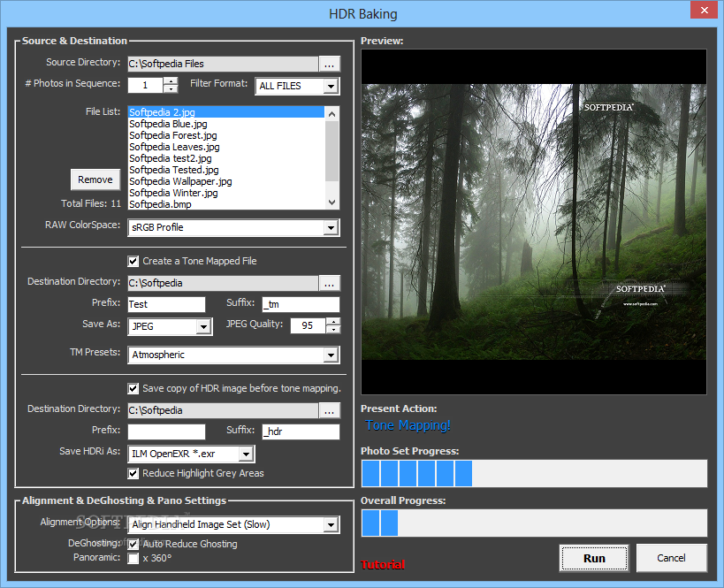Image resolution: width=724 pixels, height=588 pixels.
Task: Toggle Reduce Highlight Grey Areas checkbox
Action: pos(133,474)
